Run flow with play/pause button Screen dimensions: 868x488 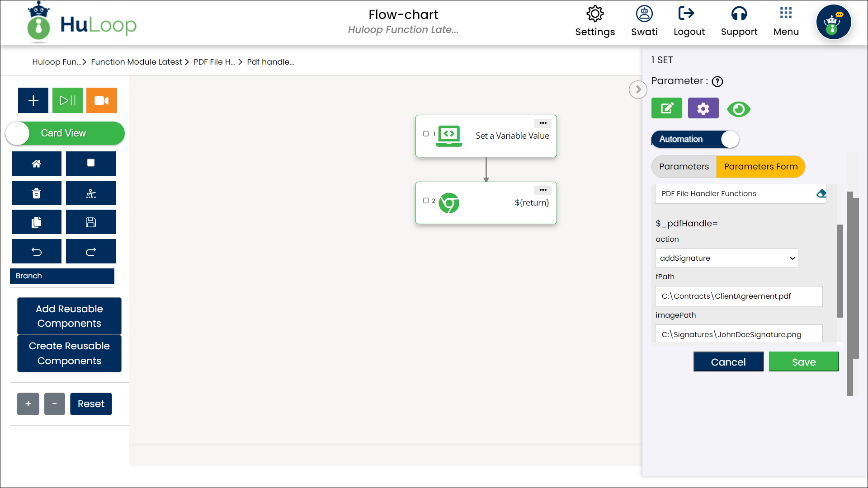coord(67,100)
